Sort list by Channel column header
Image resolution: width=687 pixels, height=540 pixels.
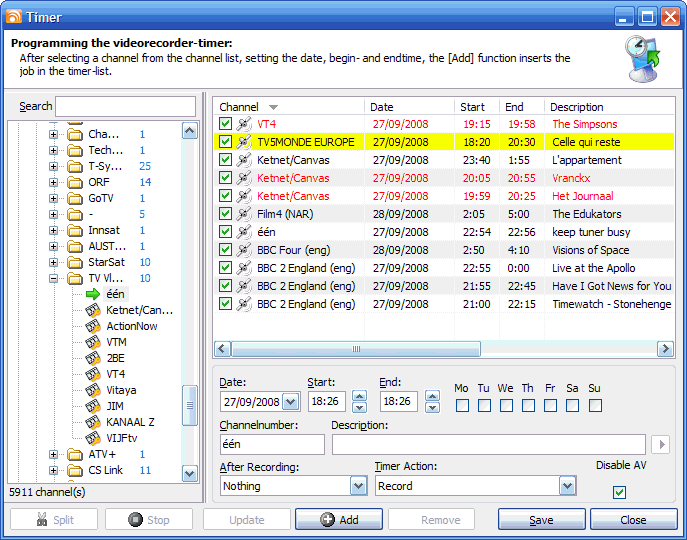click(x=239, y=107)
